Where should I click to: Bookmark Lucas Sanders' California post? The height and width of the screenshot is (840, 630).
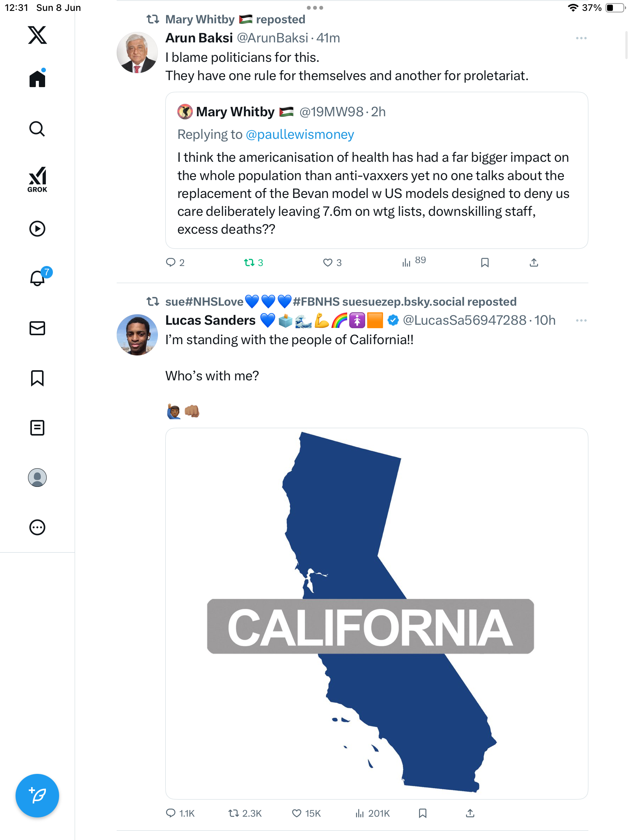pos(423,813)
